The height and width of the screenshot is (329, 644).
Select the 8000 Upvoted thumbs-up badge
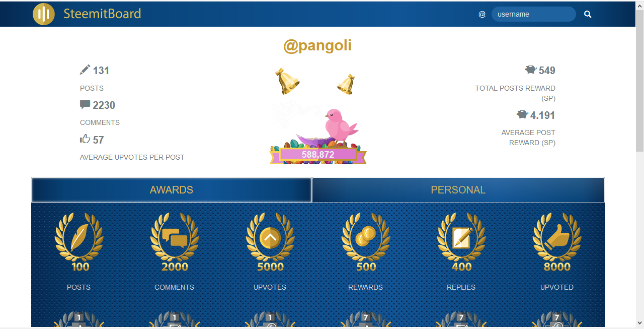[x=557, y=242]
